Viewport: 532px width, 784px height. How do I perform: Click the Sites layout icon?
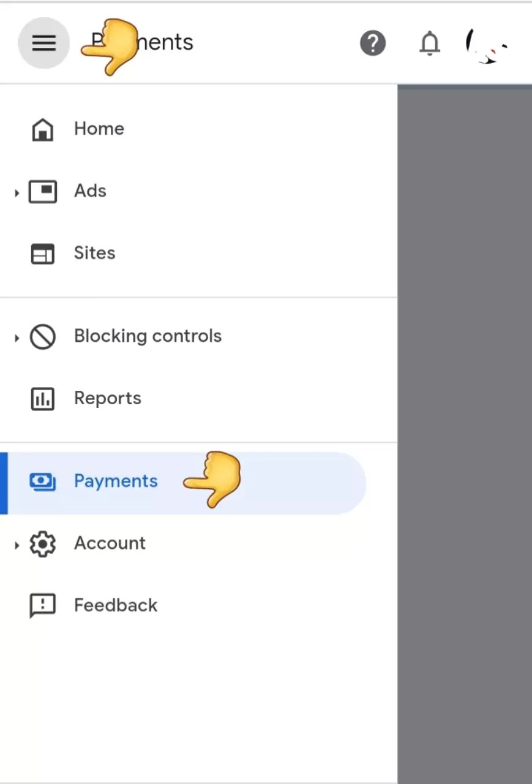tap(43, 254)
